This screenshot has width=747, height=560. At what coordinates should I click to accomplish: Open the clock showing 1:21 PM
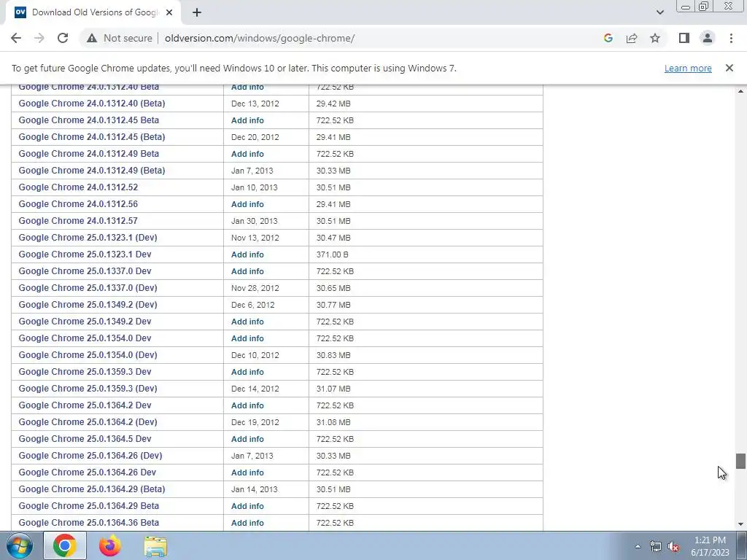click(710, 546)
